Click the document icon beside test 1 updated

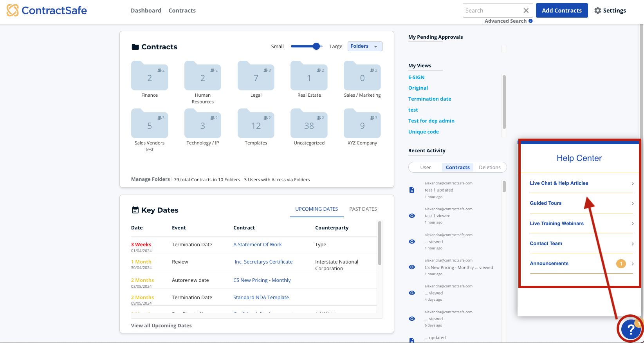(x=412, y=190)
